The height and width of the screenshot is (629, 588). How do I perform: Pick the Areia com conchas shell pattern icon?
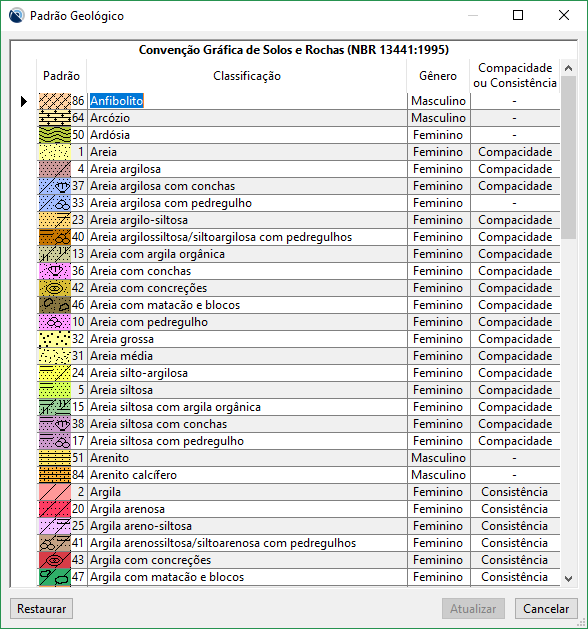pos(55,271)
